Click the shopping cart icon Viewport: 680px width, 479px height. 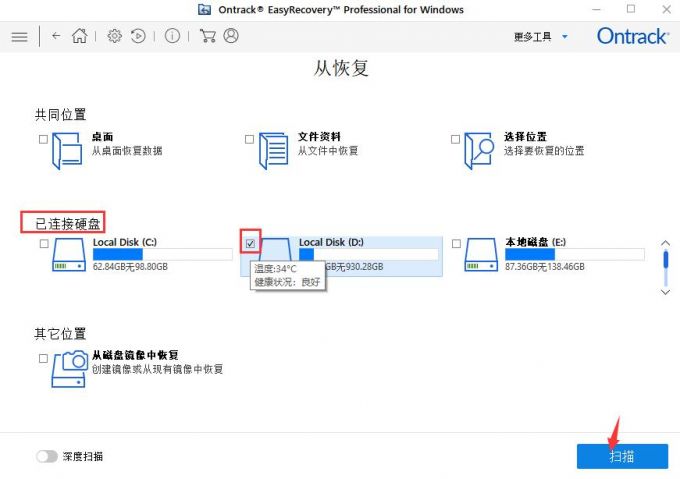207,36
